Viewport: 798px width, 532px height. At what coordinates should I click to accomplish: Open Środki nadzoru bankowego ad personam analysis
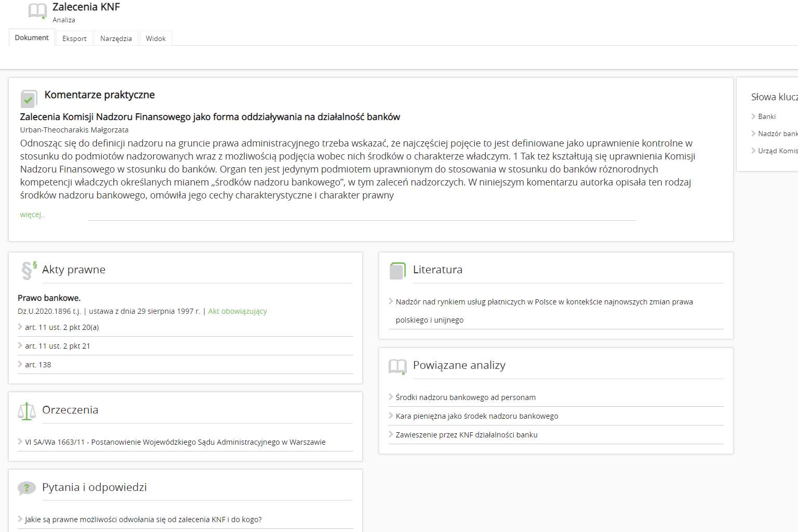click(x=465, y=397)
